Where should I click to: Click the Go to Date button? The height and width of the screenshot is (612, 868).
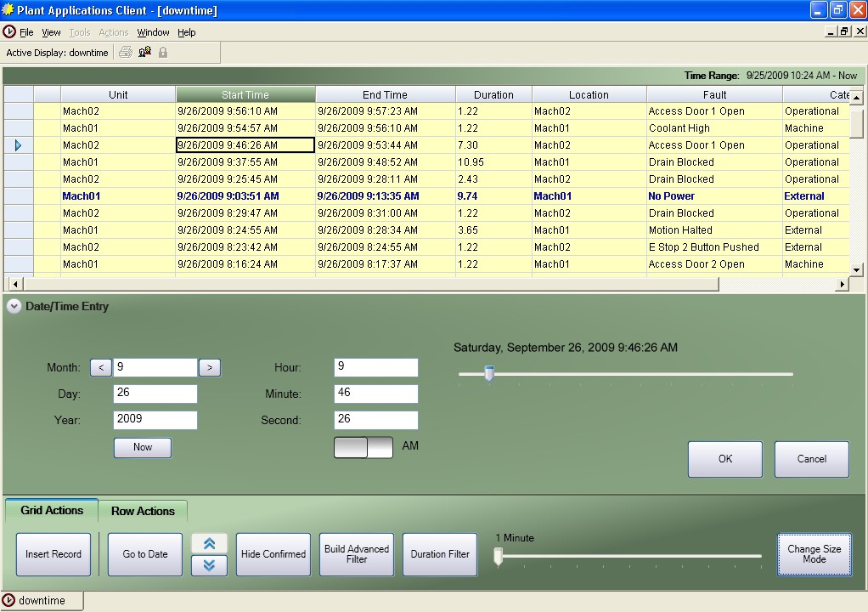click(x=145, y=554)
